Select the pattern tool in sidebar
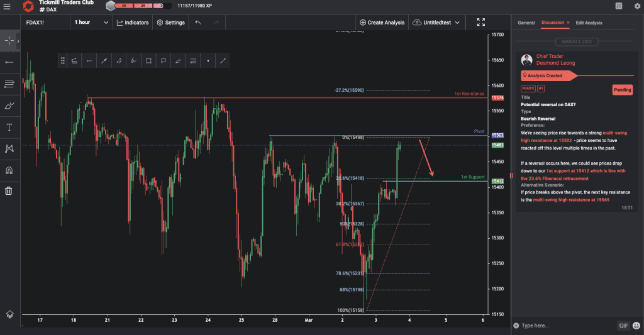The image size is (644, 335). tap(9, 148)
